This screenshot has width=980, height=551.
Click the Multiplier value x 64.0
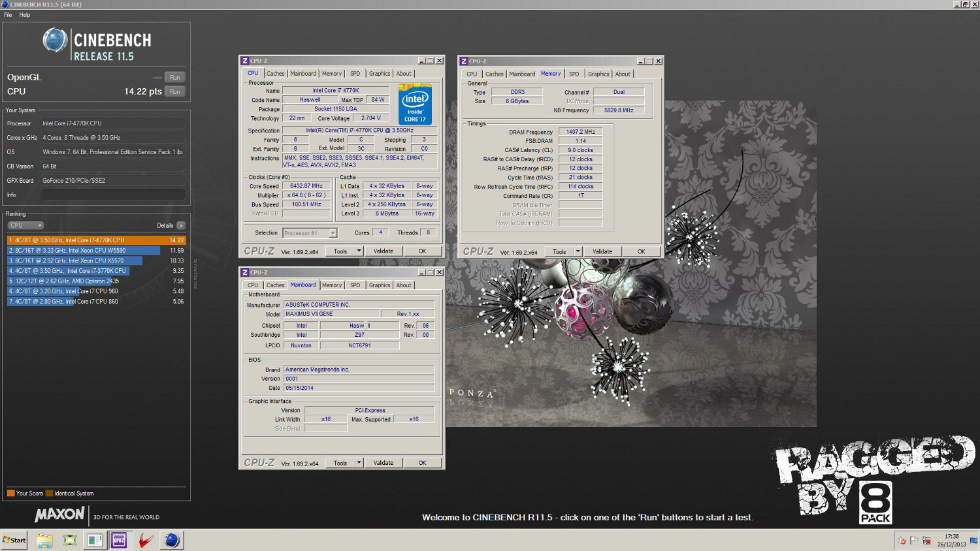click(306, 195)
